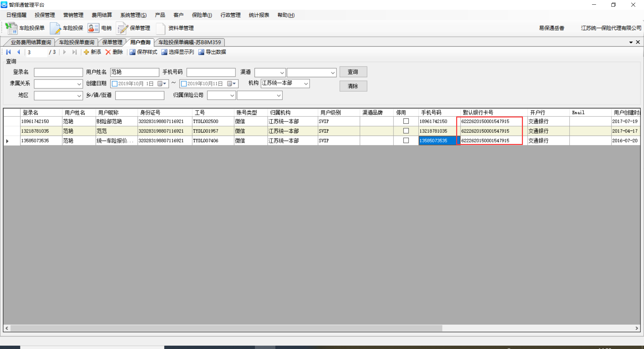Expand the first 渠道 dropdown
This screenshot has height=349, width=644.
(x=282, y=72)
